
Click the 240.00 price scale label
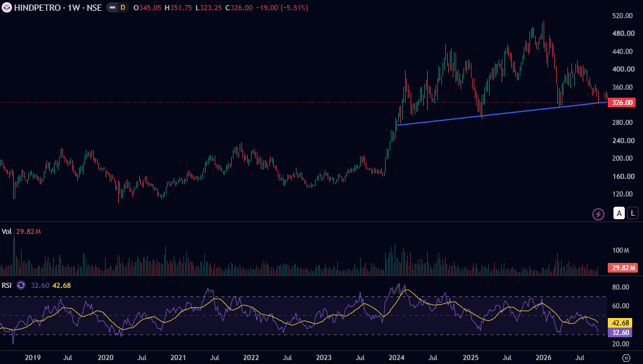pyautogui.click(x=623, y=141)
